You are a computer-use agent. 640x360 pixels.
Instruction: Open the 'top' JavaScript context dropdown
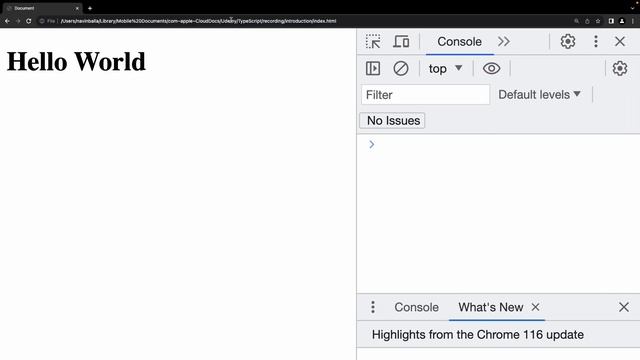pyautogui.click(x=445, y=69)
